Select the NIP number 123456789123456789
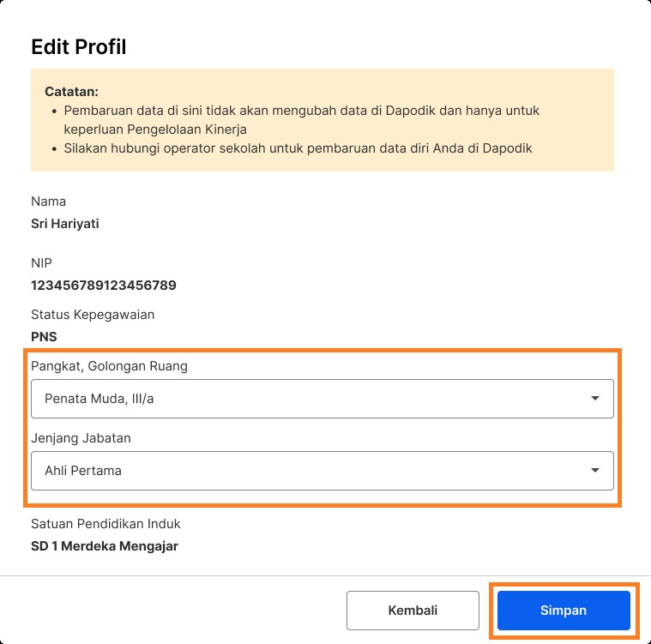 103,286
